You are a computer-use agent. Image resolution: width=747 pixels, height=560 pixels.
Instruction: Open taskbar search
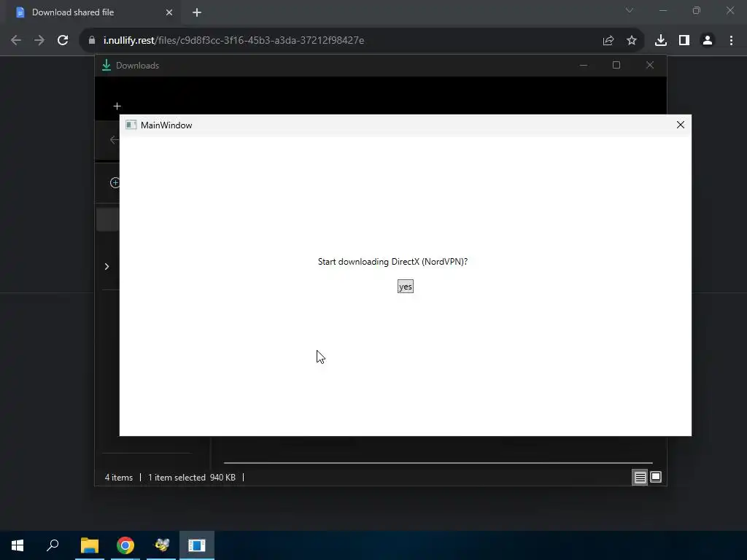[53, 545]
